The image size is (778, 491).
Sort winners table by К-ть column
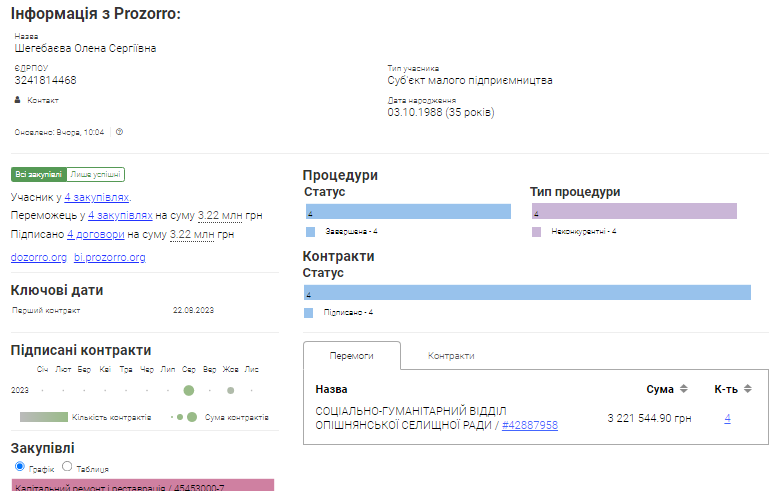pos(747,389)
